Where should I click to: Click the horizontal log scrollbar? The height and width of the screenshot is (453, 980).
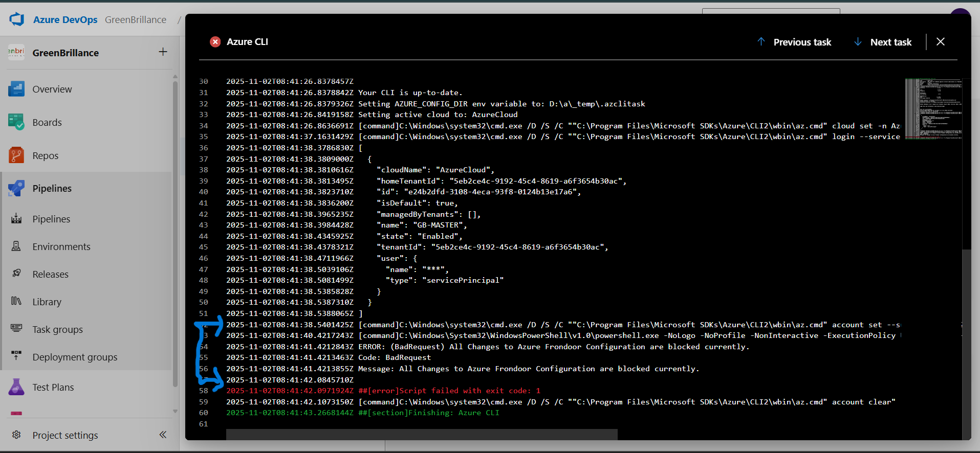(x=422, y=435)
